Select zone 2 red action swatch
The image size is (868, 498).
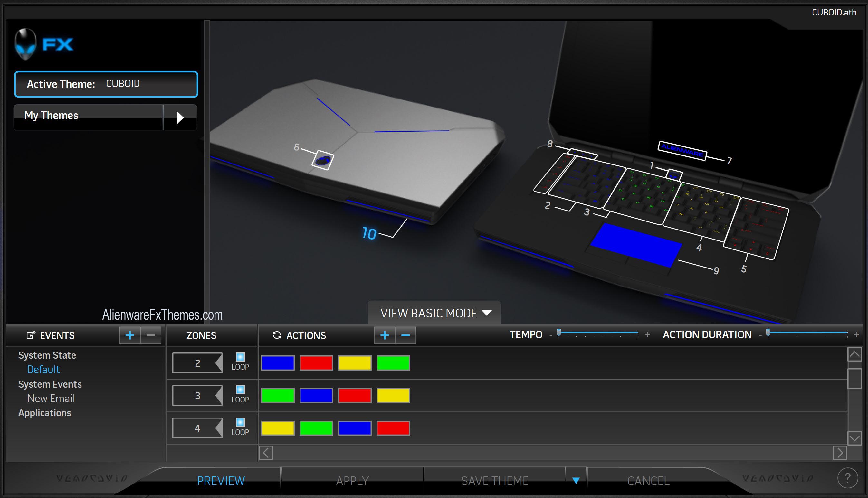pyautogui.click(x=316, y=363)
